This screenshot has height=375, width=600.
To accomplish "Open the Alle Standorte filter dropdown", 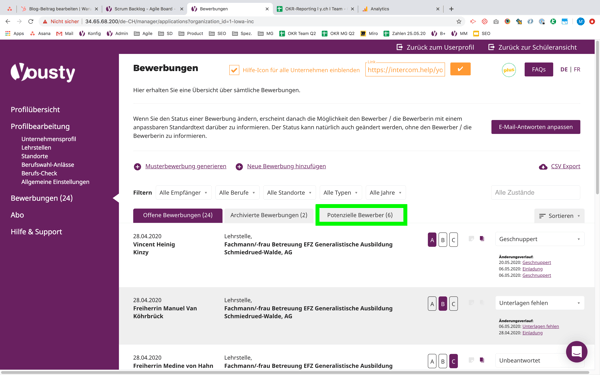I will (289, 192).
